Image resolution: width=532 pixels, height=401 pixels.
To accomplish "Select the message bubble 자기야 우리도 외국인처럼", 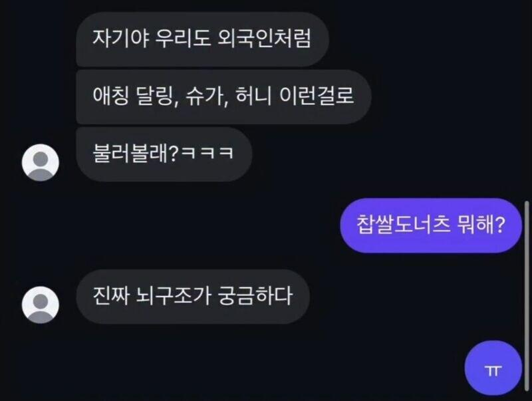I will (x=203, y=39).
